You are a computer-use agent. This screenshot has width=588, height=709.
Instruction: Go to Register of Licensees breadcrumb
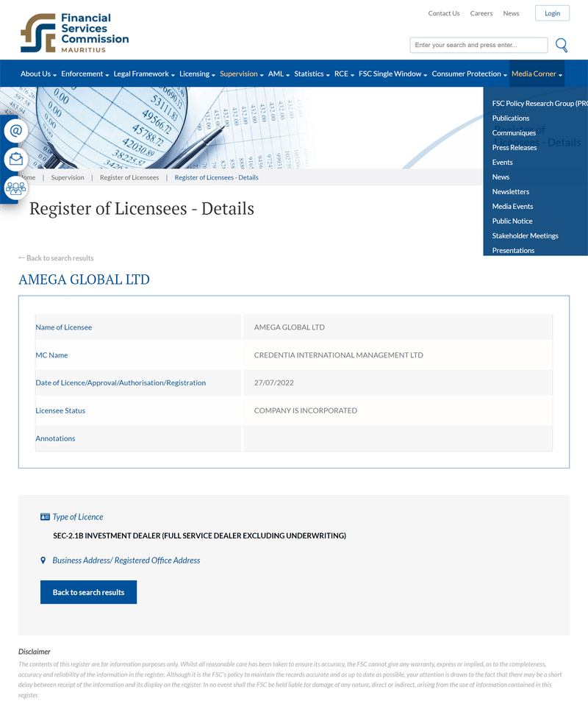pos(129,178)
